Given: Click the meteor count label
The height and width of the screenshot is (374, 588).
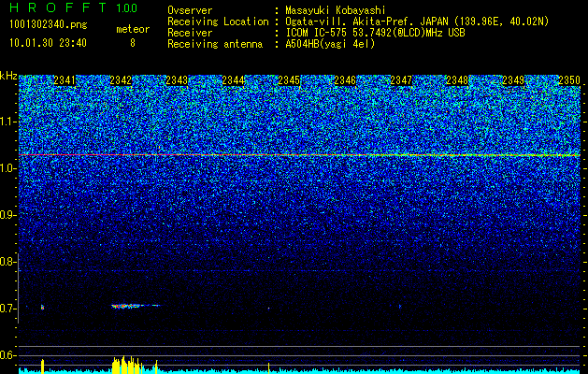Looking at the screenshot, I should (x=133, y=29).
